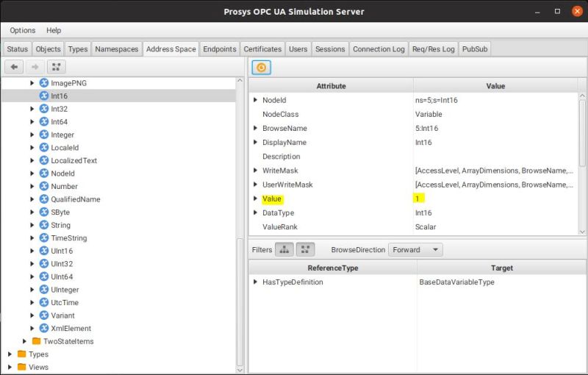Open the Sessions tab
The image size is (588, 375).
(330, 49)
